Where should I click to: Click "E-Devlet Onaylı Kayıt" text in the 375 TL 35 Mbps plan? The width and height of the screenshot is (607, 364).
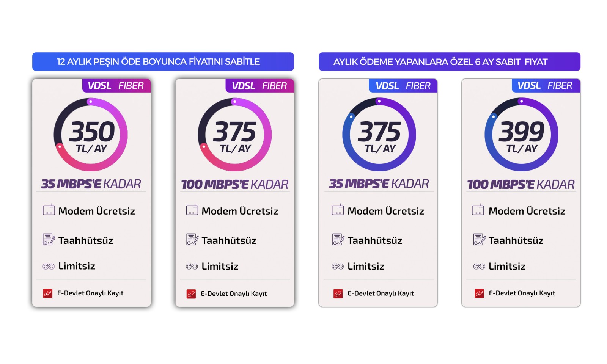(381, 293)
